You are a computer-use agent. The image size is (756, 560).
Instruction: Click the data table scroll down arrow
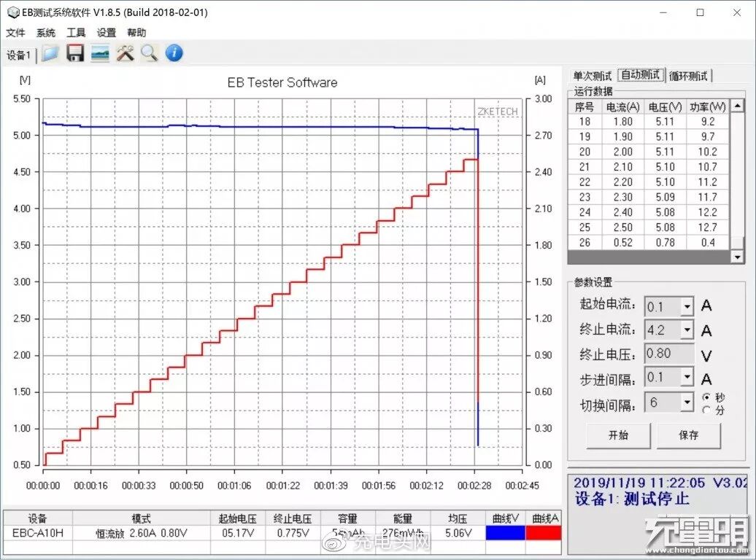737,257
